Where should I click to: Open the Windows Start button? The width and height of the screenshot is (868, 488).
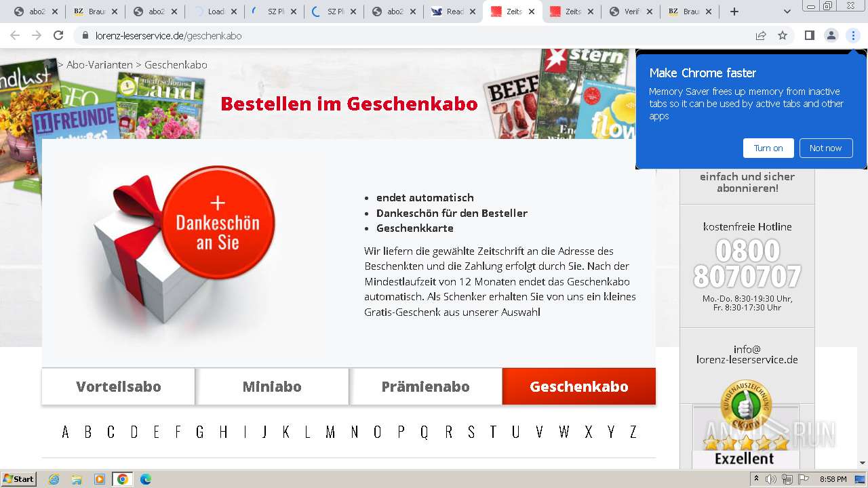click(x=18, y=479)
